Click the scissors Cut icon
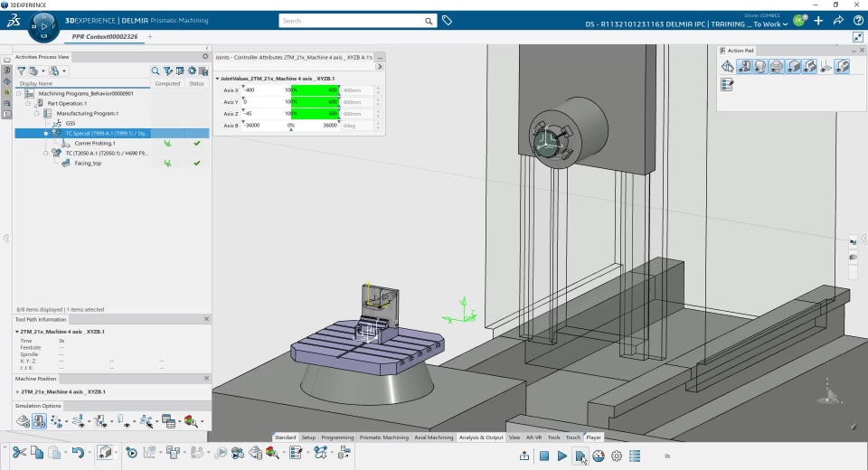 pos(19,453)
